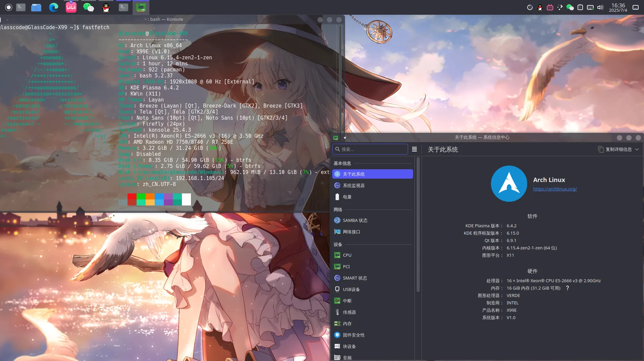Viewport: 644px width, 361px height.
Task: Open SAMBA 状态 in the sidebar
Action: point(373,220)
